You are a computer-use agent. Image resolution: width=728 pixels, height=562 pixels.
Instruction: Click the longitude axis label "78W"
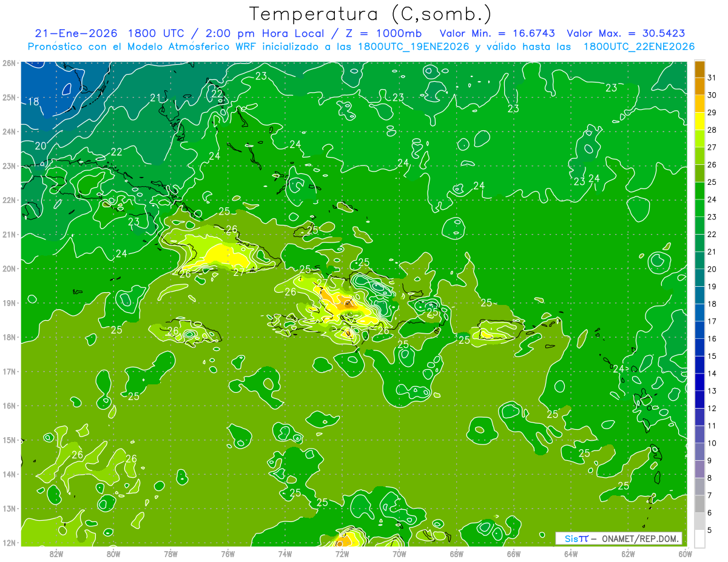tap(170, 554)
